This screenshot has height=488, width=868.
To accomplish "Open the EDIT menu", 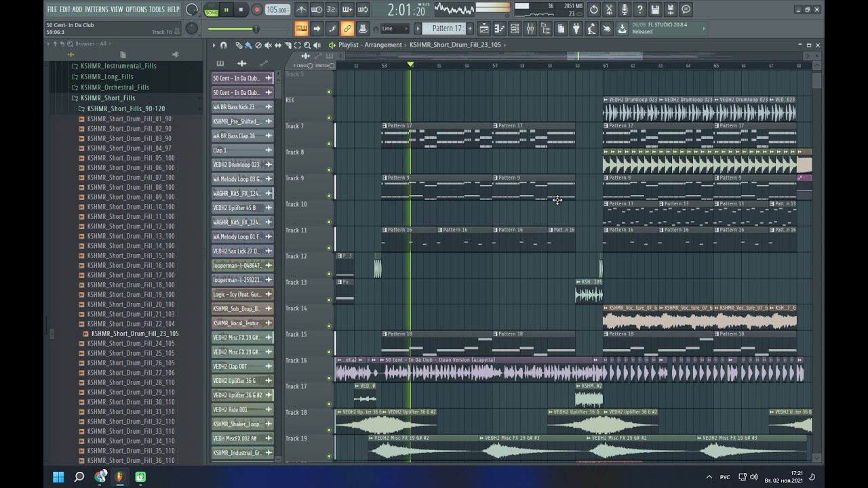I will click(64, 9).
